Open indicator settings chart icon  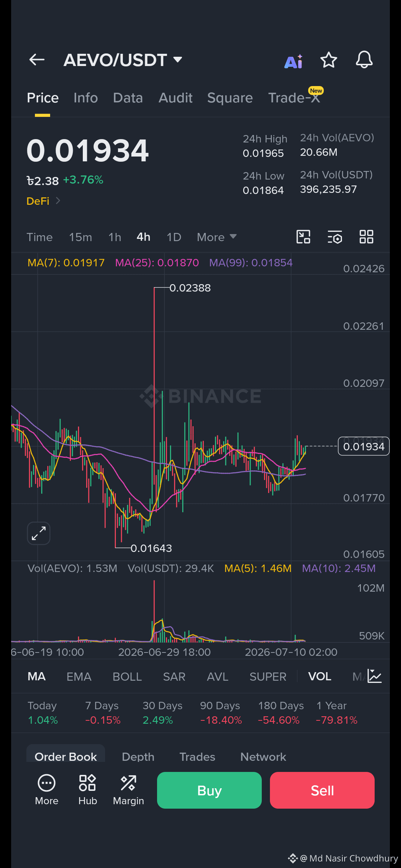374,676
